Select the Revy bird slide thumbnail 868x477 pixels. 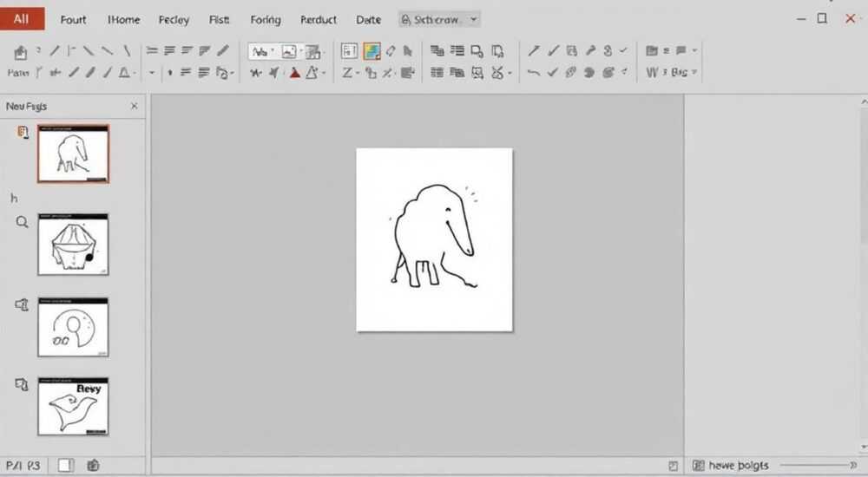point(73,406)
